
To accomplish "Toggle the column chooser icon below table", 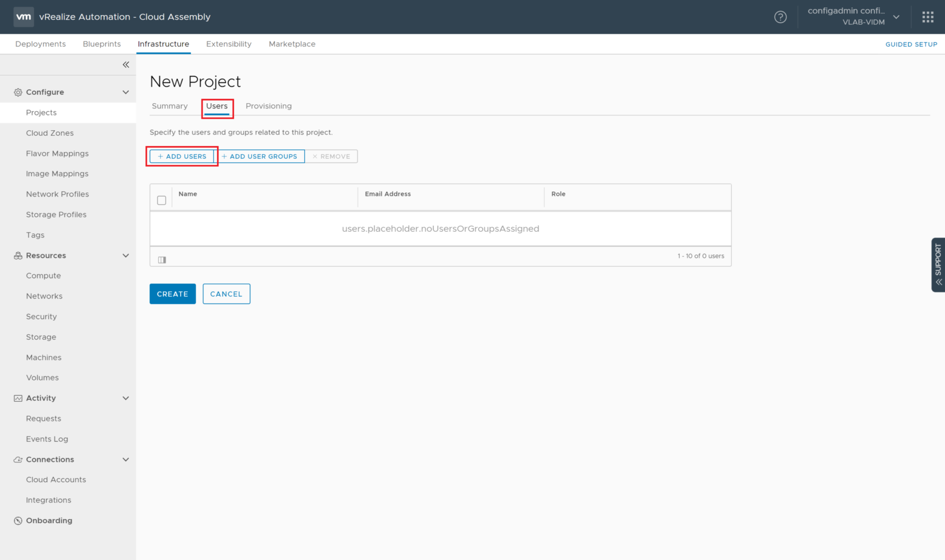I will pos(162,260).
